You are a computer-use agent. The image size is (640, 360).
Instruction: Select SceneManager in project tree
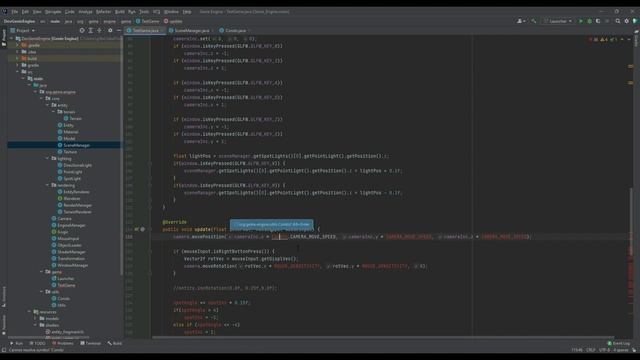click(x=76, y=145)
